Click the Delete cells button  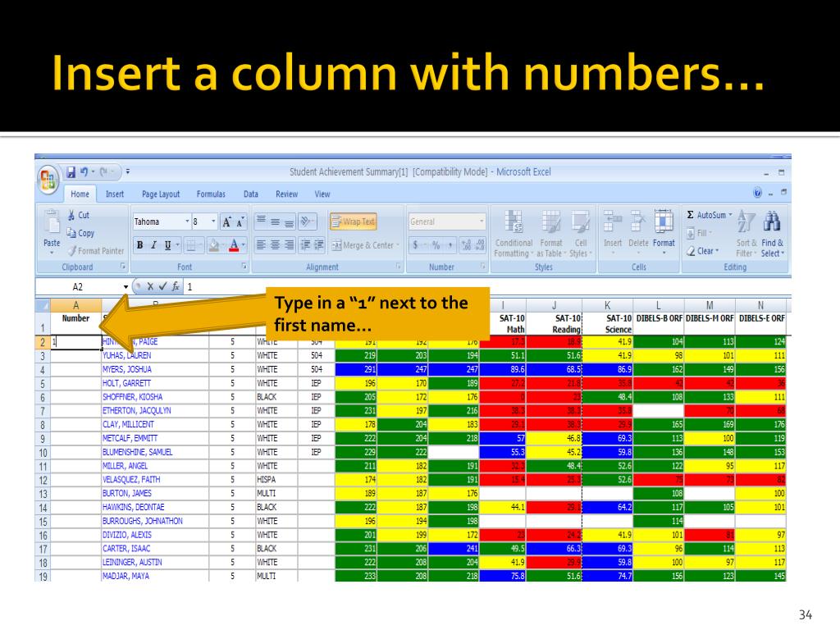638,231
